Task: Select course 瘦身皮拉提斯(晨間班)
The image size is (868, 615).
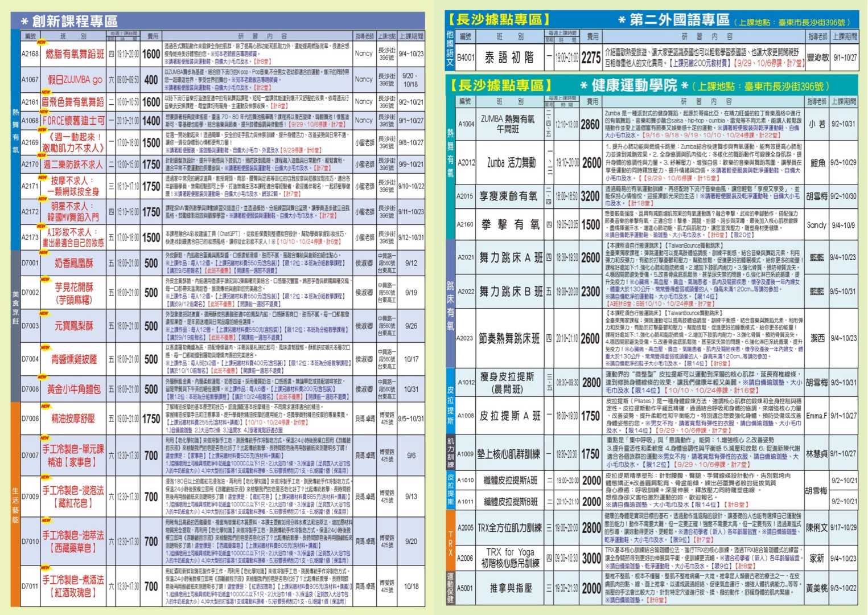Action: point(507,383)
